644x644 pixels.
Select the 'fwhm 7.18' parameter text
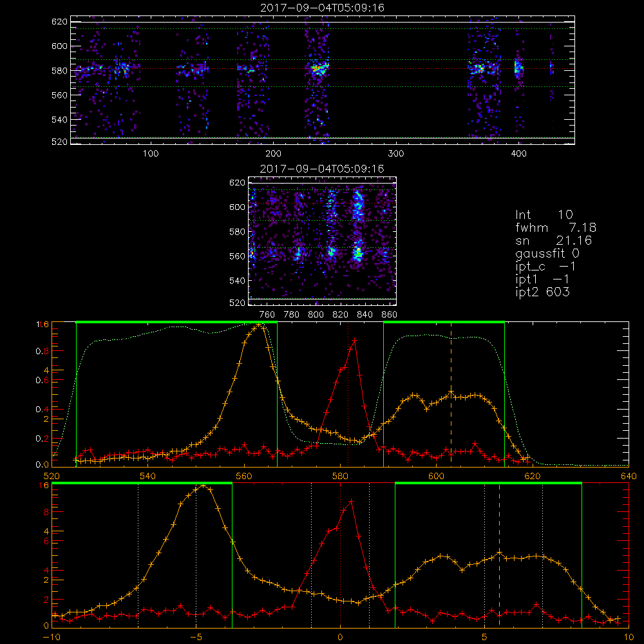(x=556, y=227)
